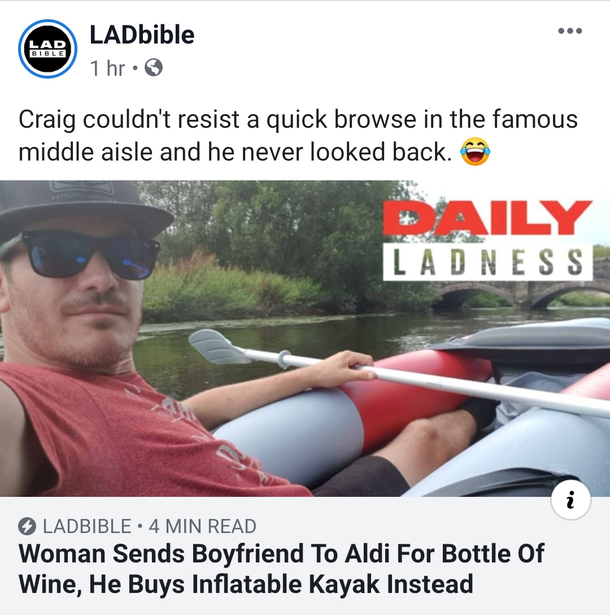
Task: Open the post via the '1 hr' timestamp
Action: 107,68
